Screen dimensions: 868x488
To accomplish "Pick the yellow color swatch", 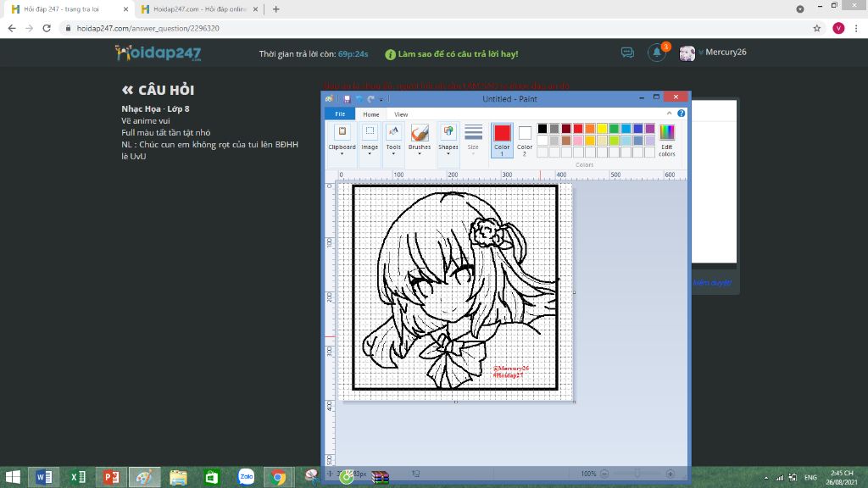I will 603,129.
